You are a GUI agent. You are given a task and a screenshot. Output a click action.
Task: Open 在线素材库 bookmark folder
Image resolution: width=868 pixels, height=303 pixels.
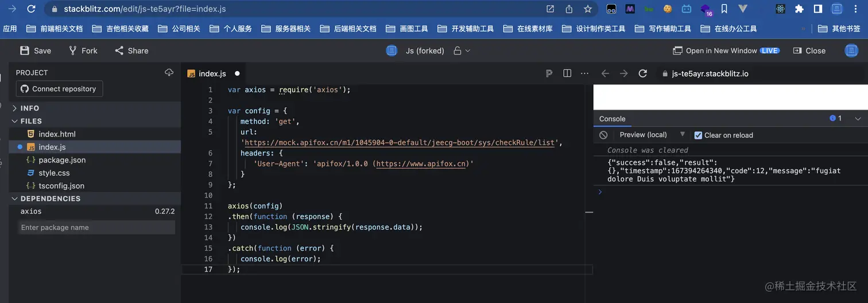pyautogui.click(x=528, y=29)
